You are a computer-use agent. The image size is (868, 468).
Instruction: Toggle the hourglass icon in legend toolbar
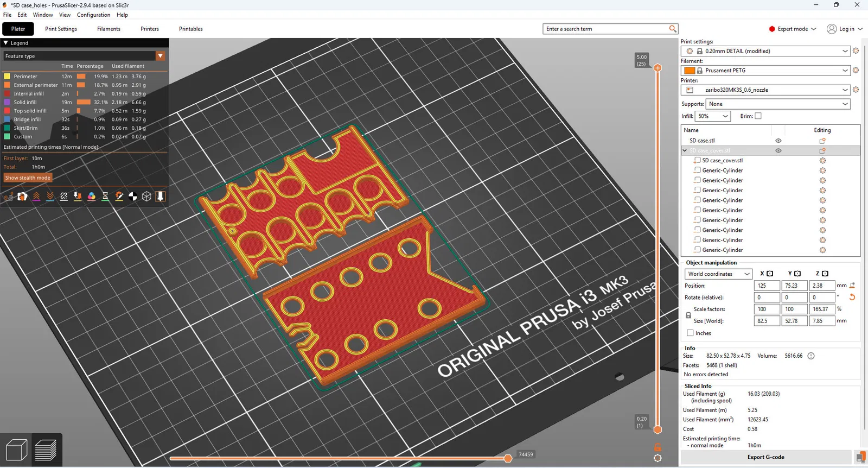pyautogui.click(x=105, y=197)
